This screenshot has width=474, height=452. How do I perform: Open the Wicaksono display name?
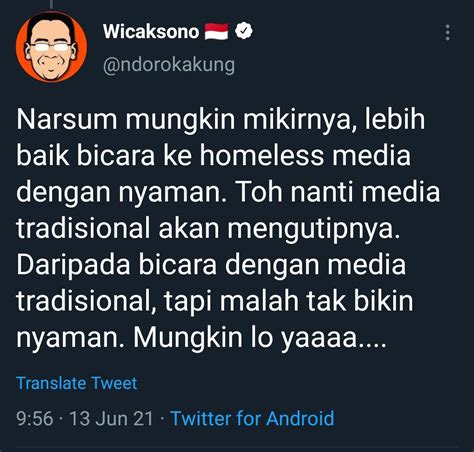tap(151, 32)
